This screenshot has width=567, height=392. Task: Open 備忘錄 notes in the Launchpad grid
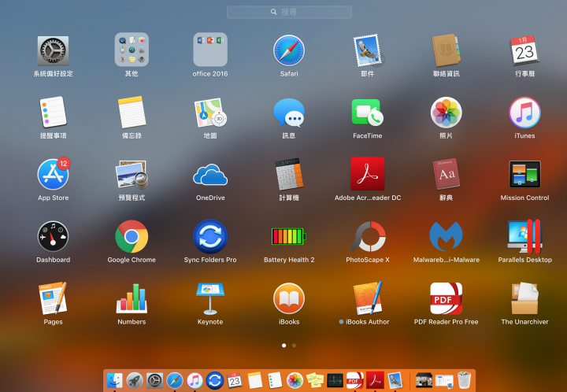coord(132,113)
